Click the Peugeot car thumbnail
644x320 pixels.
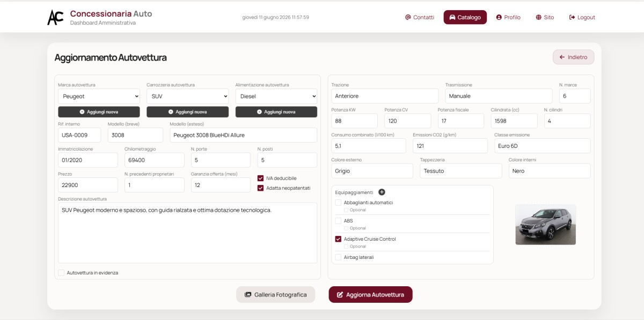[546, 225]
